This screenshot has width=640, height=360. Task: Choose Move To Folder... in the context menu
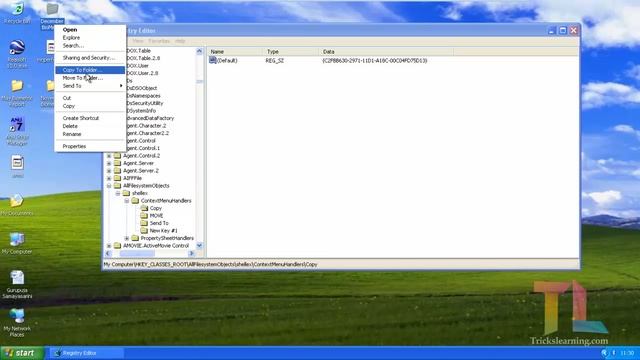pyautogui.click(x=90, y=78)
